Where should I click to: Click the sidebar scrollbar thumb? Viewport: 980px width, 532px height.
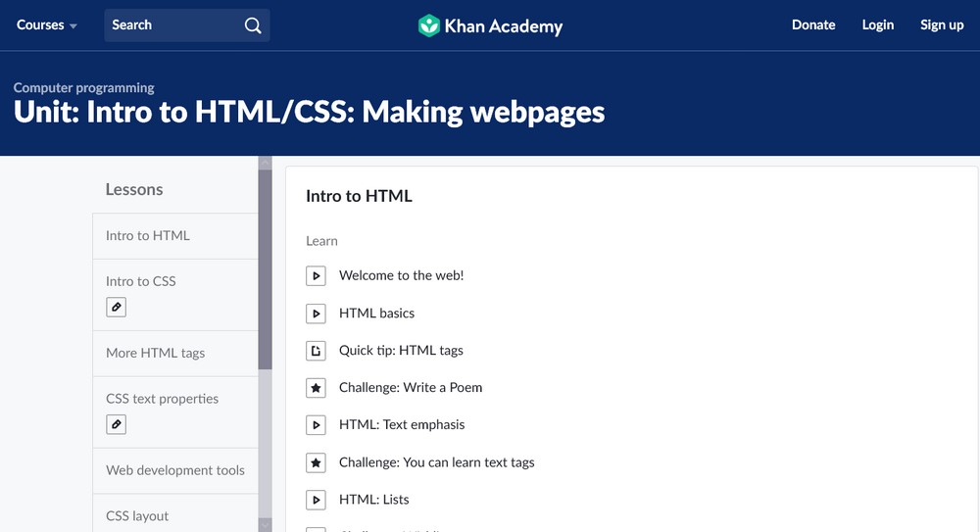click(265, 268)
